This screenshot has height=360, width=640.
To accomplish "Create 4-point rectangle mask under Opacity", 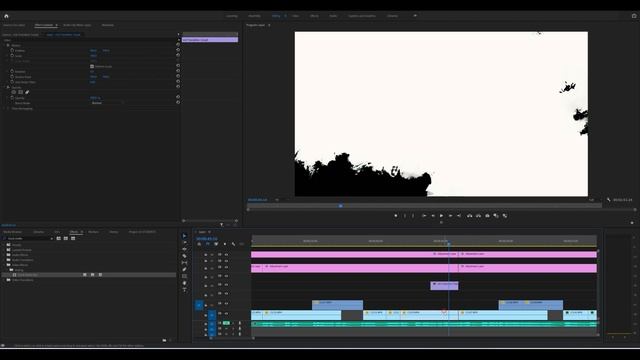I will point(20,92).
